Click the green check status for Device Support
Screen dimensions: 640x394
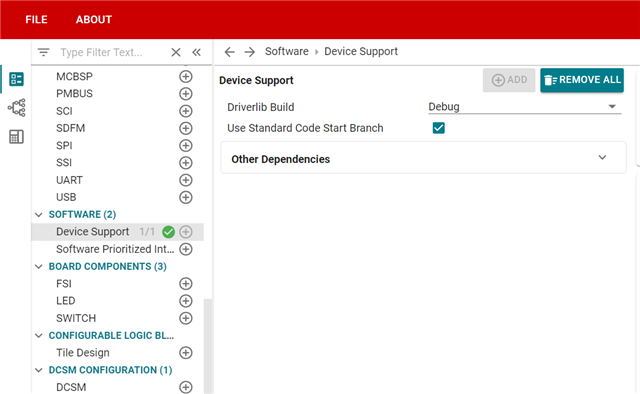(169, 232)
